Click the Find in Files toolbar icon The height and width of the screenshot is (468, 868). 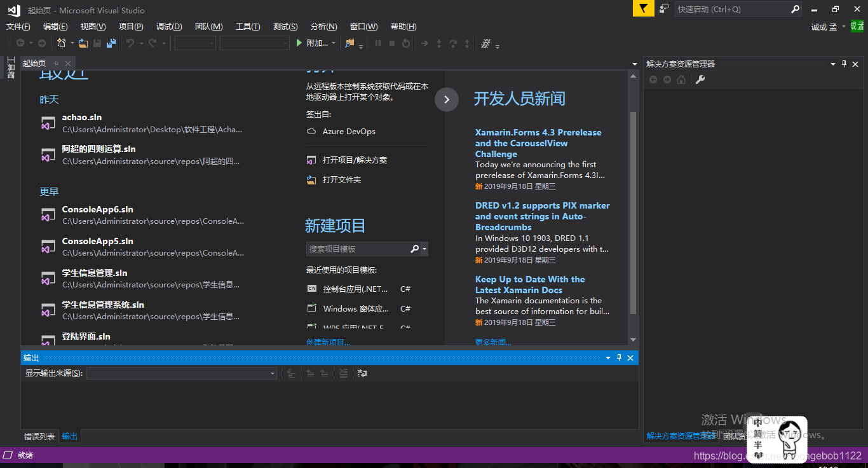[349, 43]
